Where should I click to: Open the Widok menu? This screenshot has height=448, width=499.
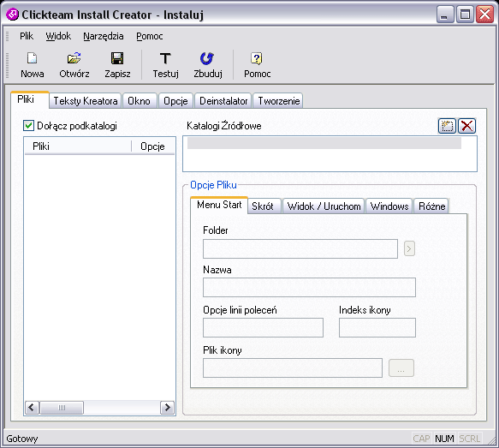tap(58, 36)
